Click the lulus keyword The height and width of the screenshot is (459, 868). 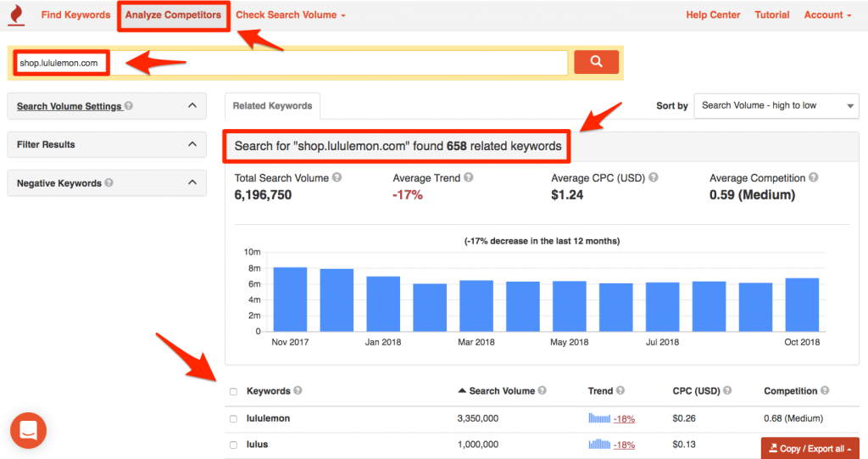(x=257, y=444)
